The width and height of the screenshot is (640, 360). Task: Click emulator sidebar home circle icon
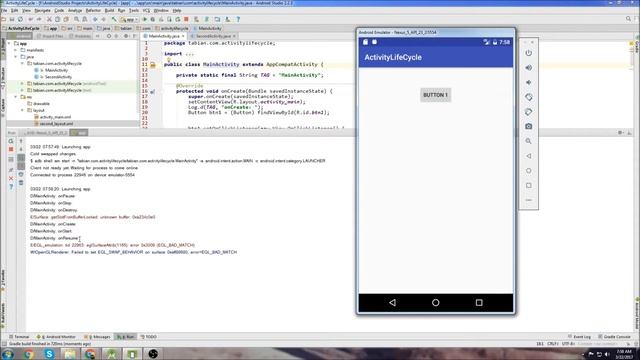coord(529,171)
